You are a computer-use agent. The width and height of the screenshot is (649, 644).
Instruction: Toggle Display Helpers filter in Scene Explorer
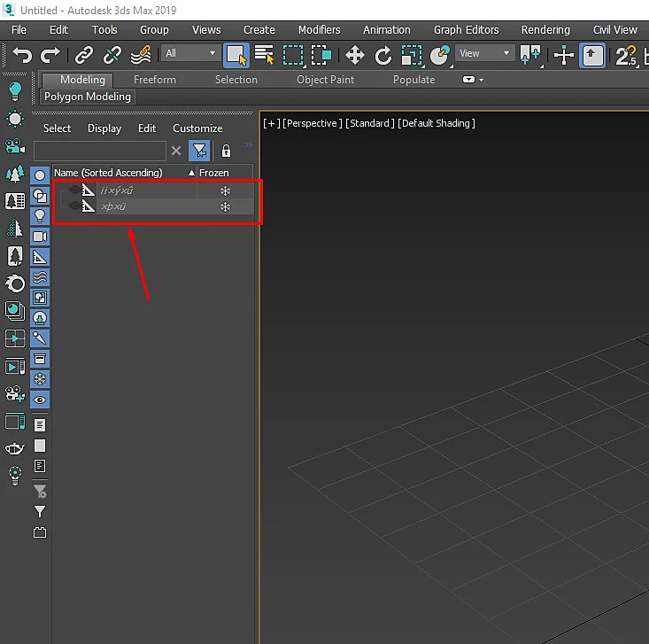[x=40, y=257]
